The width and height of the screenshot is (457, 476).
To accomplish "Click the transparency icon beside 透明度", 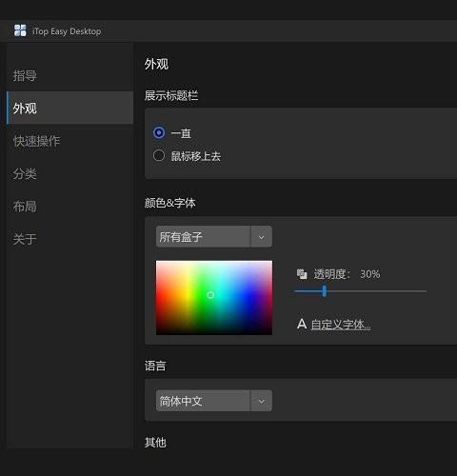I will tap(302, 274).
